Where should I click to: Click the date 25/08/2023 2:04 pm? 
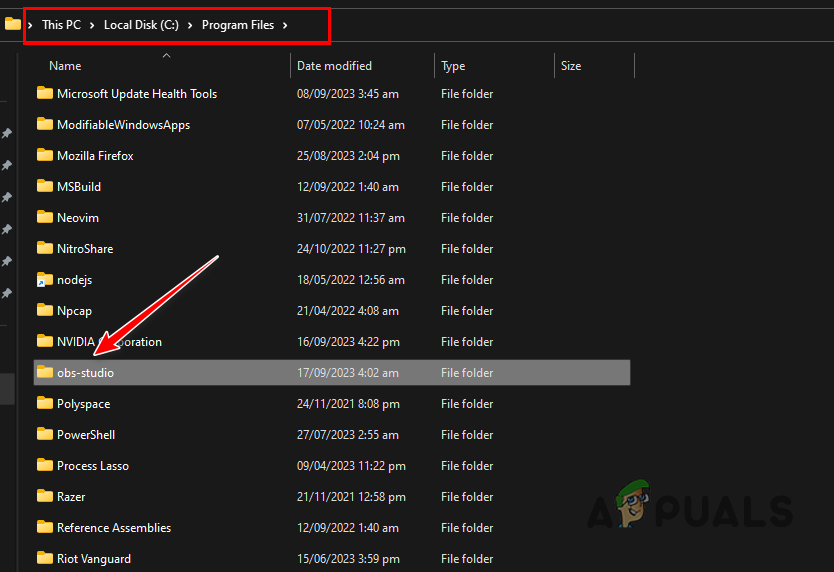[x=348, y=155]
